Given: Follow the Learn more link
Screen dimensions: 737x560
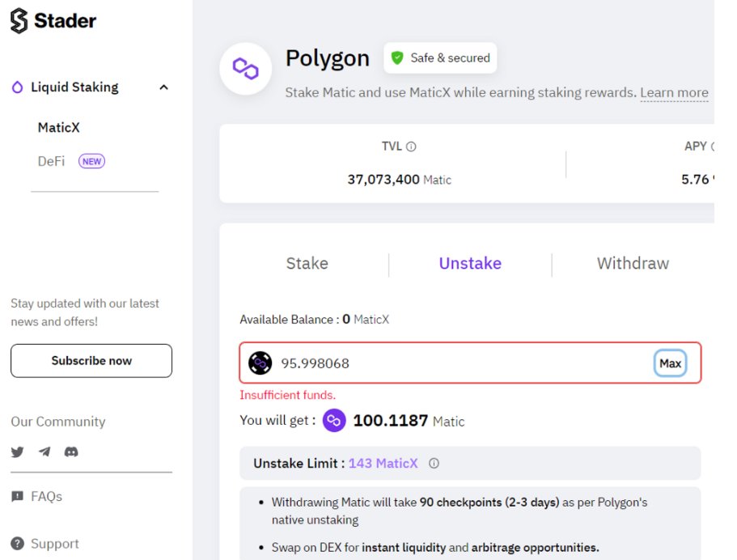Looking at the screenshot, I should [674, 93].
